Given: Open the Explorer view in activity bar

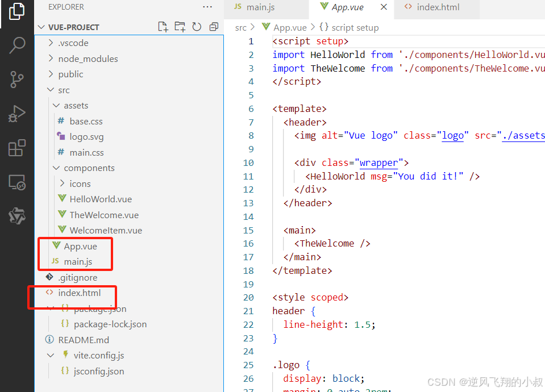Looking at the screenshot, I should point(16,11).
